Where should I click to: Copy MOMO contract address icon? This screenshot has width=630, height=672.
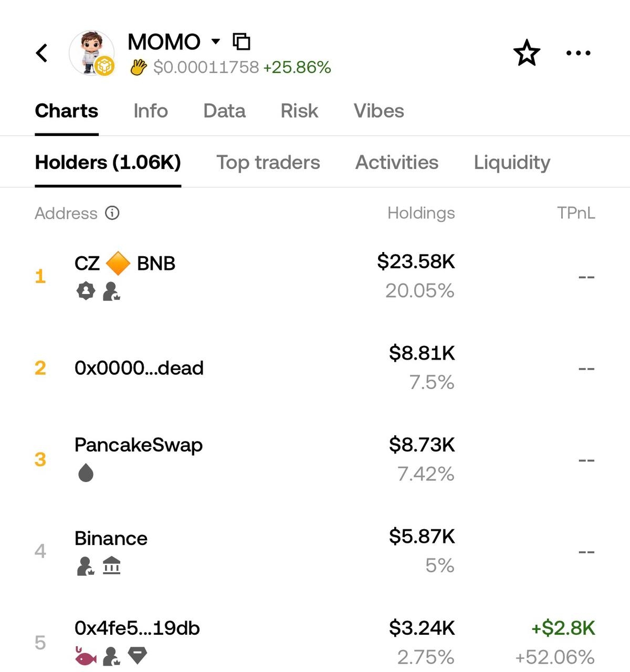tap(241, 41)
